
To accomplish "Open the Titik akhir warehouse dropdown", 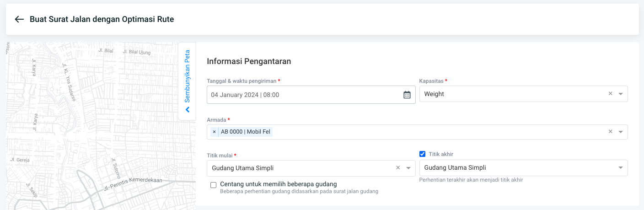I will click(621, 168).
